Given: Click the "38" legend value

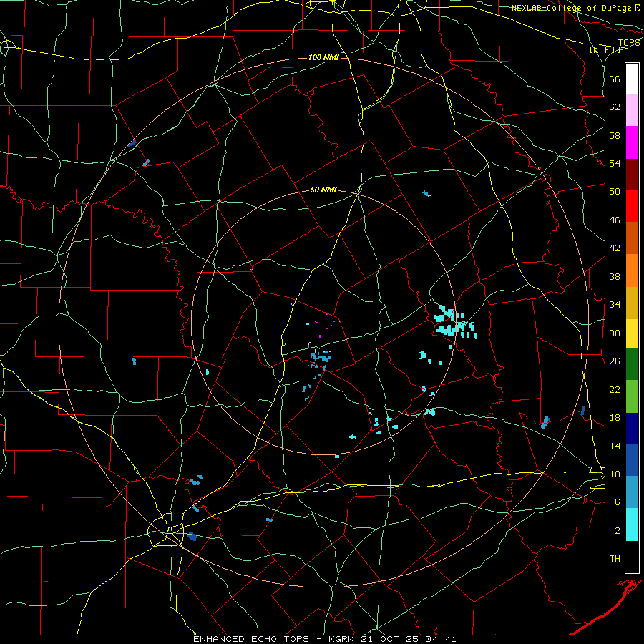Looking at the screenshot, I should tap(615, 276).
